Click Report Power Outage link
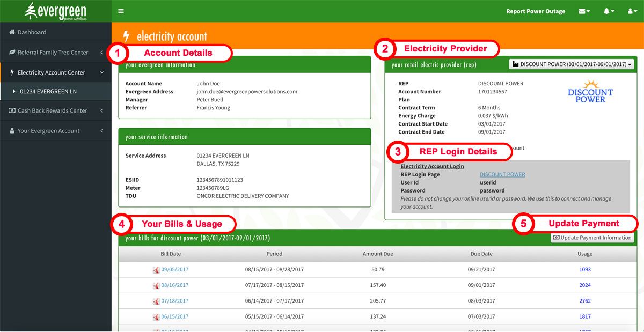644x332 pixels. [535, 11]
